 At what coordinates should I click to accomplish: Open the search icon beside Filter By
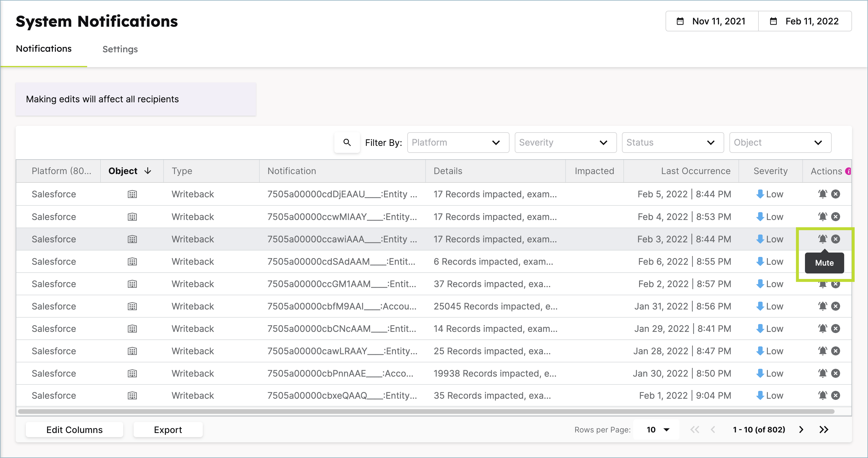click(347, 143)
